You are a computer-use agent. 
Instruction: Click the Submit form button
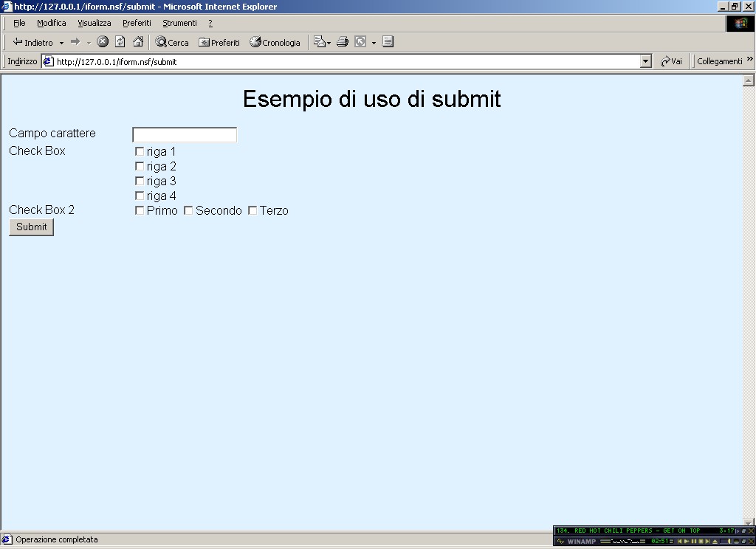click(31, 227)
